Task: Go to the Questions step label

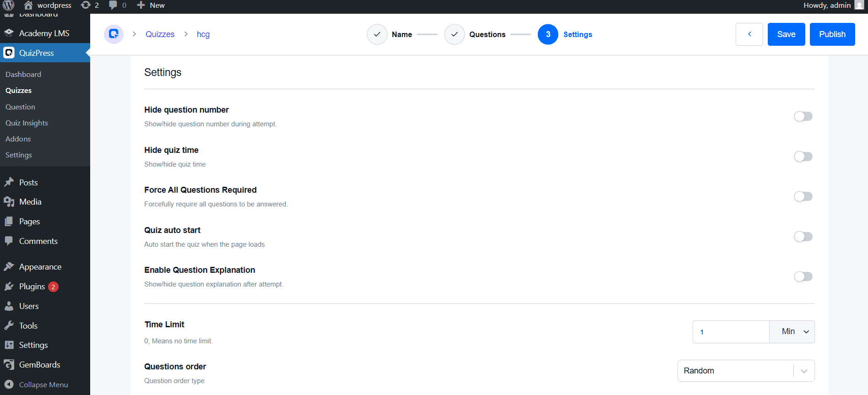Action: 488,34
